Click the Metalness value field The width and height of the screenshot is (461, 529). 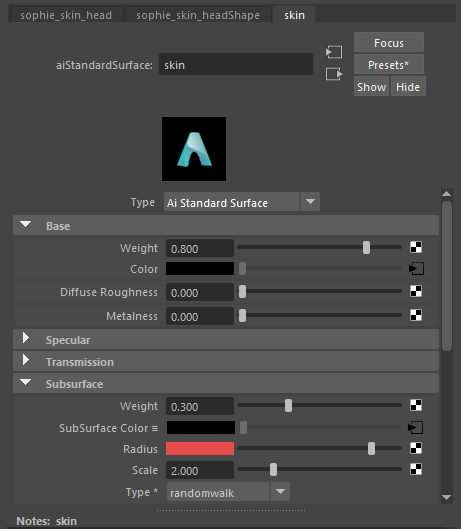(x=200, y=316)
